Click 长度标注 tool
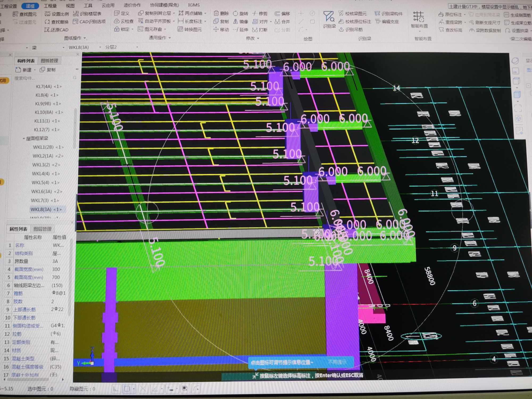Viewport: 532px width, 399px height. (190, 21)
